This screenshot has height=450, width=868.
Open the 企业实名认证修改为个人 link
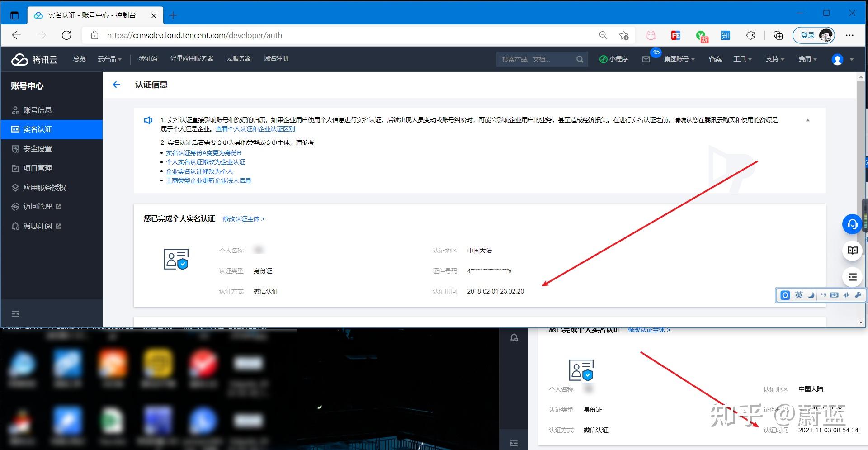coord(199,171)
